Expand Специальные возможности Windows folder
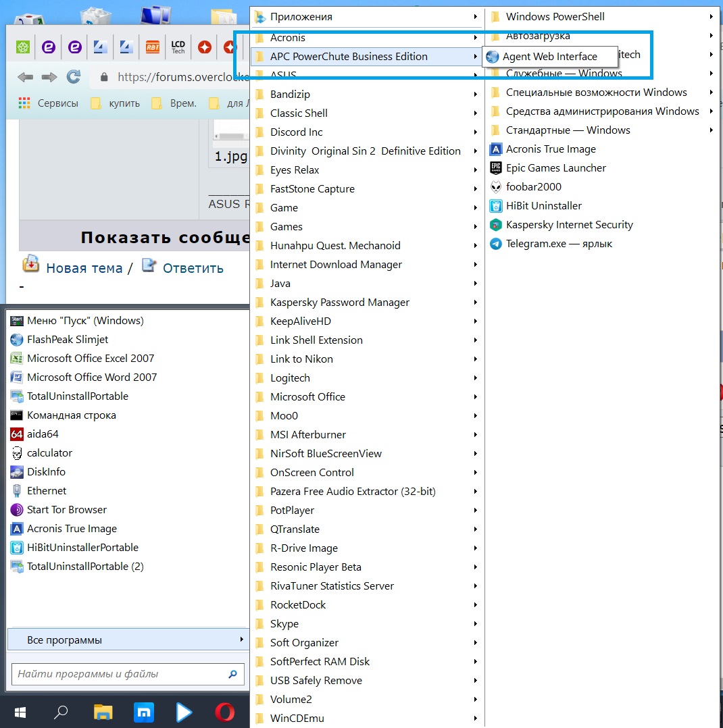723x728 pixels. click(602, 93)
